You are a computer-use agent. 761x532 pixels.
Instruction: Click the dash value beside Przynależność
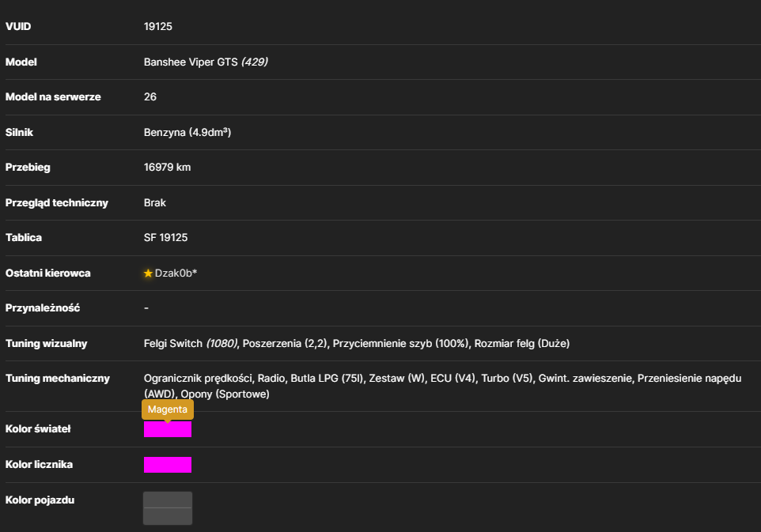146,308
